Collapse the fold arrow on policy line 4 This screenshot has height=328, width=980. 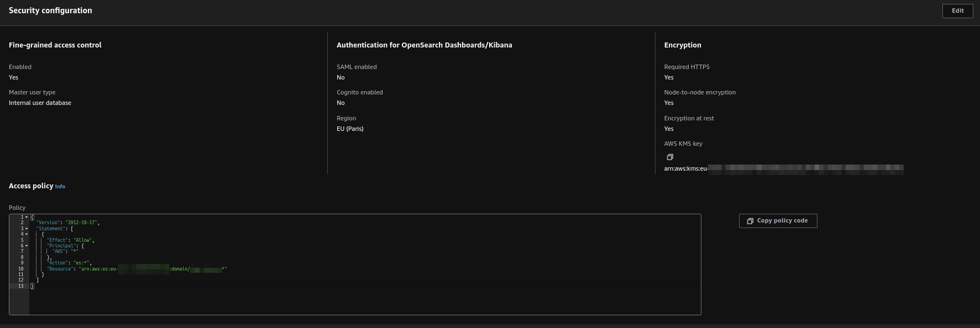tap(26, 234)
